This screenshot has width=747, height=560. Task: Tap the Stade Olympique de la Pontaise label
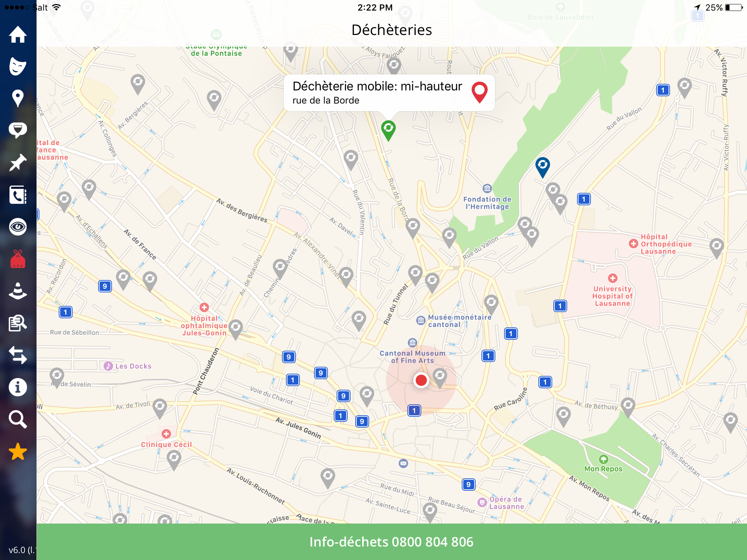point(216,50)
